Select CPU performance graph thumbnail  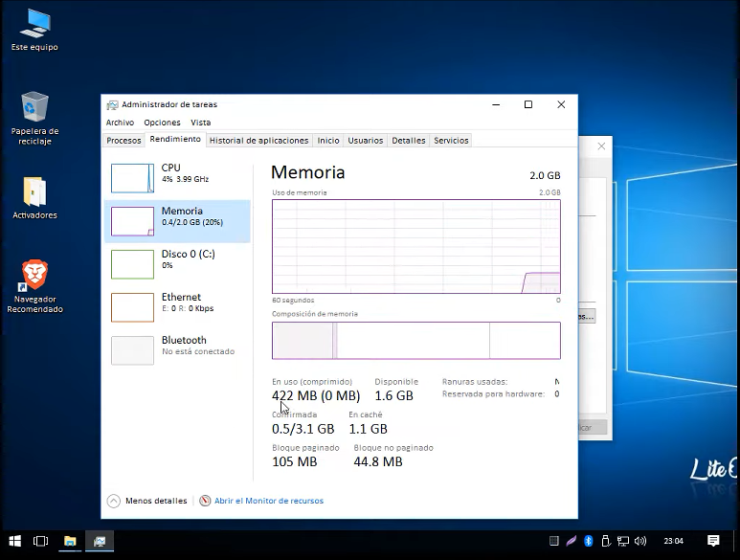[133, 178]
